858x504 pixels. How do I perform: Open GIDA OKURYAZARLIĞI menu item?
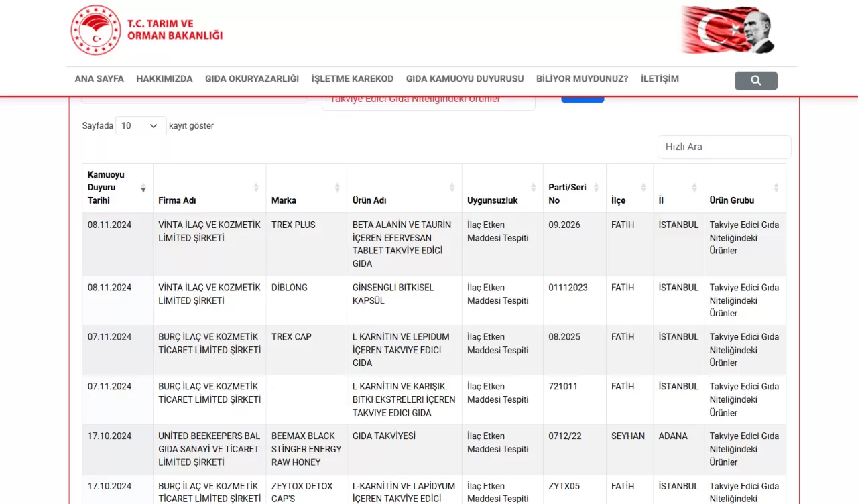point(252,79)
